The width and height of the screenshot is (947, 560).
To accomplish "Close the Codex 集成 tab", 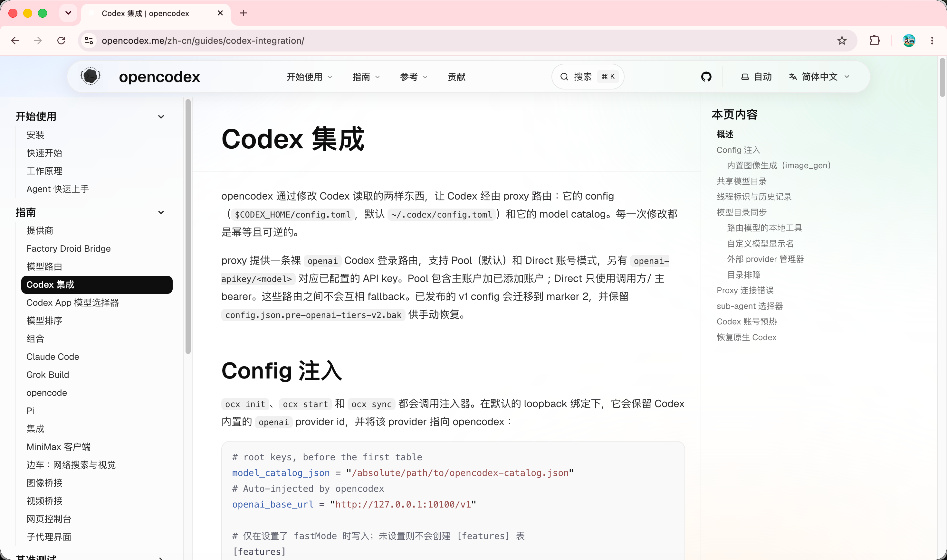I will coord(221,13).
